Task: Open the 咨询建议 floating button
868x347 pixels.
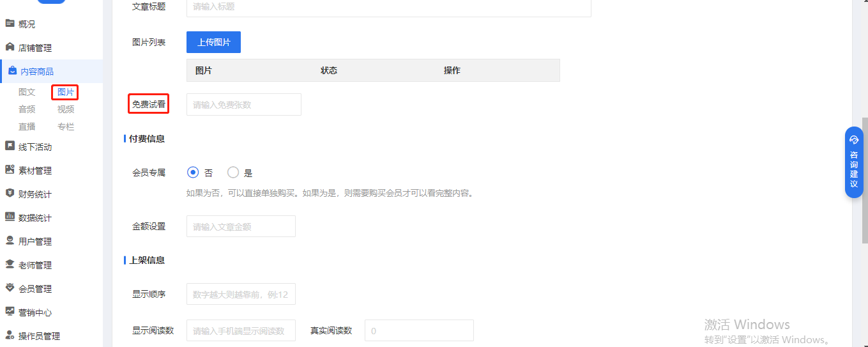Action: [x=854, y=162]
